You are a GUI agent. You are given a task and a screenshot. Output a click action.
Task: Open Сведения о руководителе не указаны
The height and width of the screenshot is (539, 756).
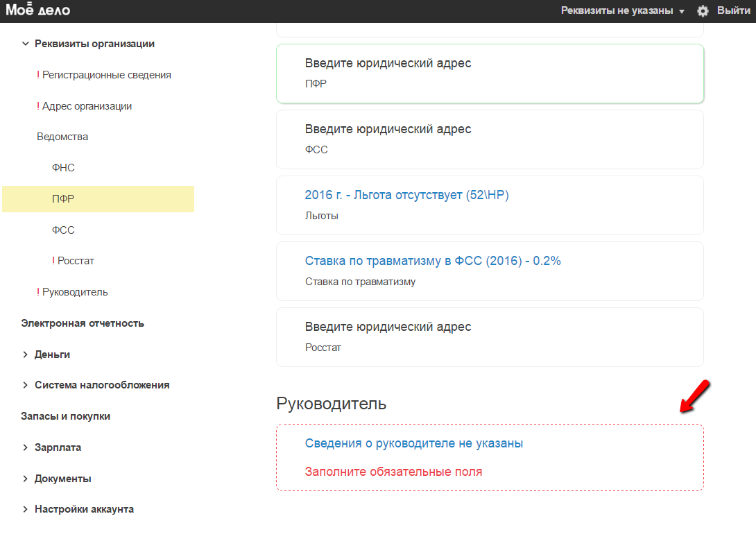(x=413, y=443)
